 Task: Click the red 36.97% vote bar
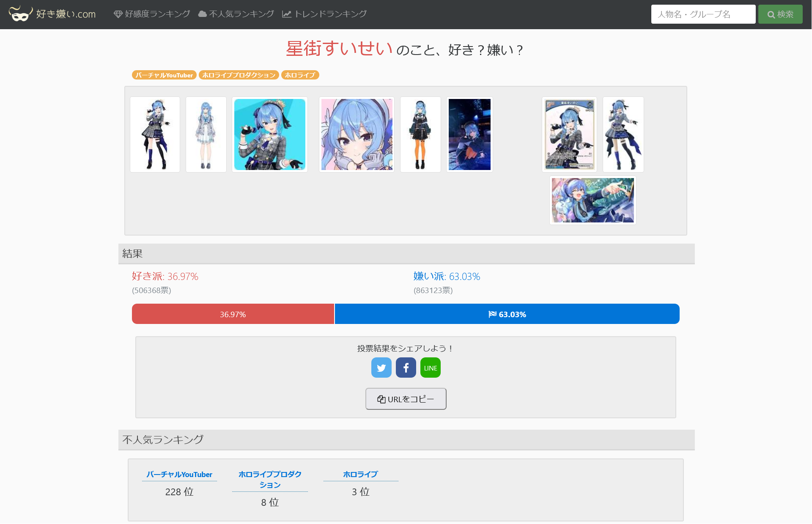click(x=233, y=314)
